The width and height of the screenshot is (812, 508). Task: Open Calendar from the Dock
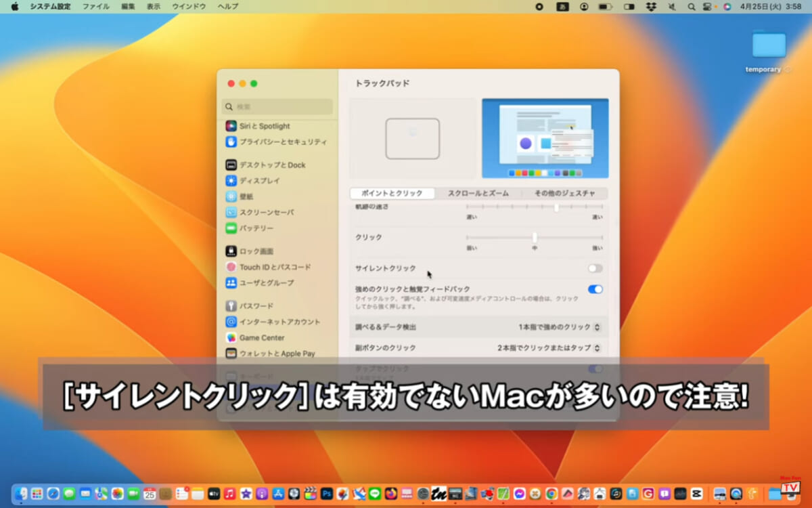tap(150, 494)
